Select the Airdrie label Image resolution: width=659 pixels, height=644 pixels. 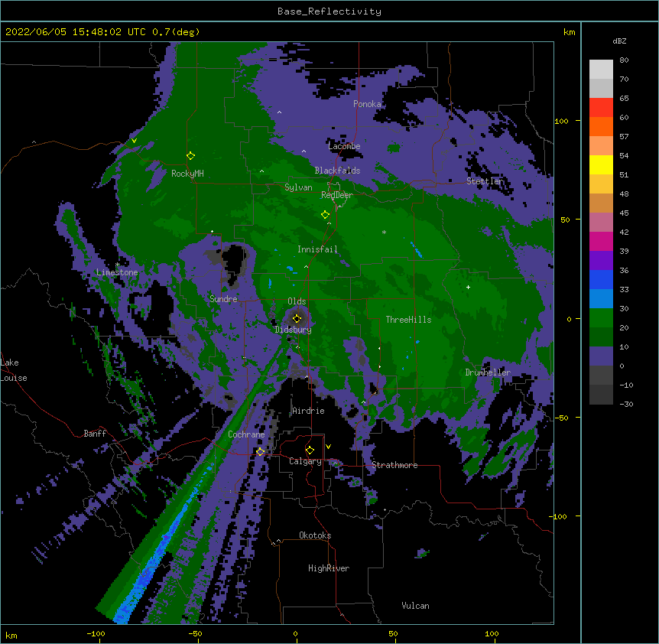[x=309, y=411]
